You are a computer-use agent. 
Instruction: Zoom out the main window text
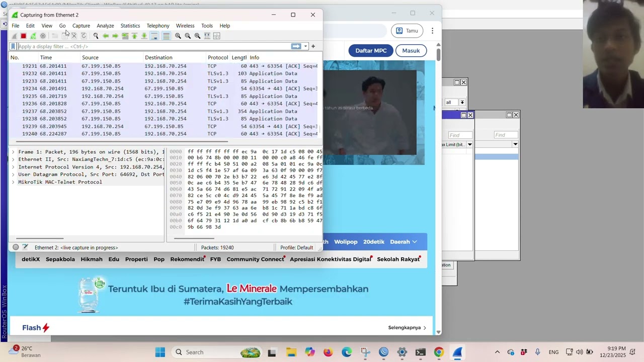coord(188,36)
